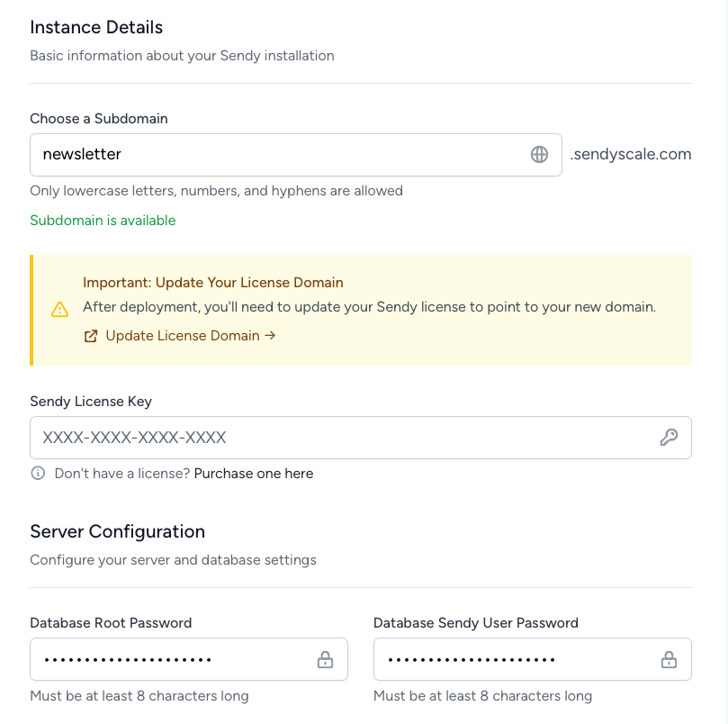Click the lock icon in Sendy User Password field
The height and width of the screenshot is (724, 728).
click(x=669, y=659)
